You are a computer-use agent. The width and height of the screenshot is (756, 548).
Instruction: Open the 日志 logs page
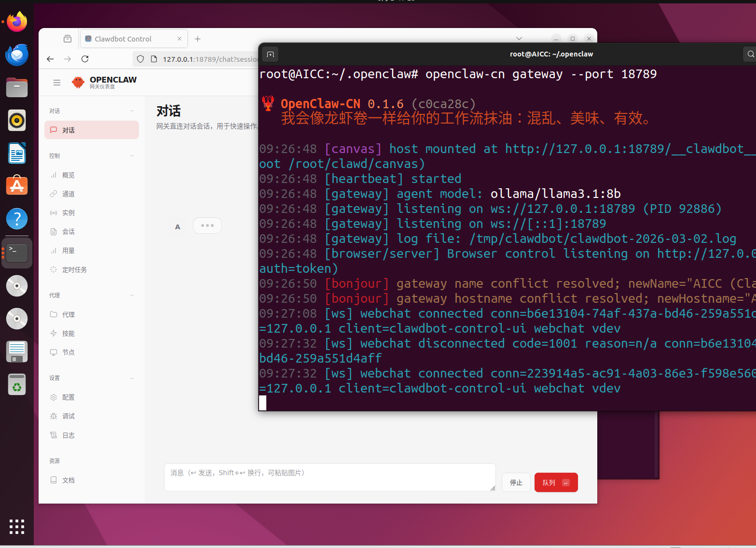[x=92, y=435]
